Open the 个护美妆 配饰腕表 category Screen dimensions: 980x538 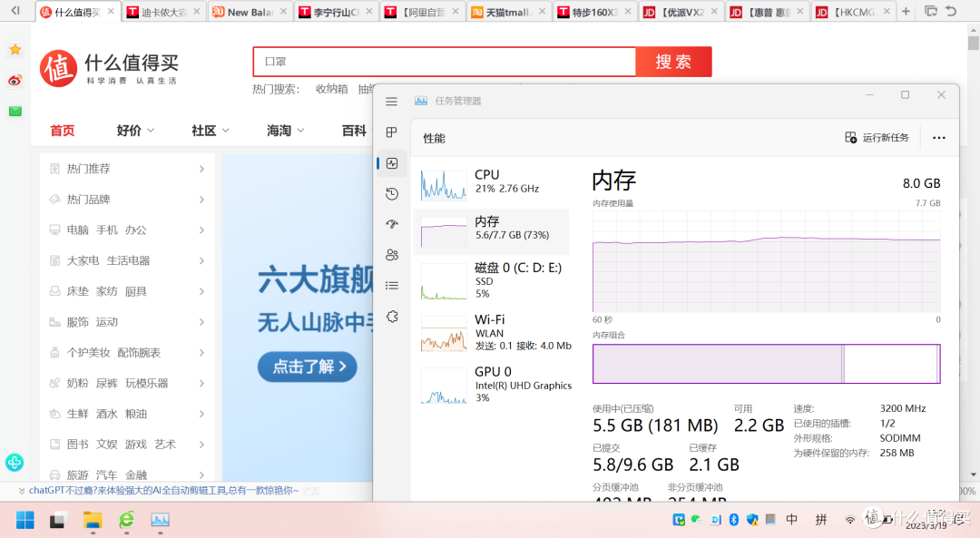128,352
